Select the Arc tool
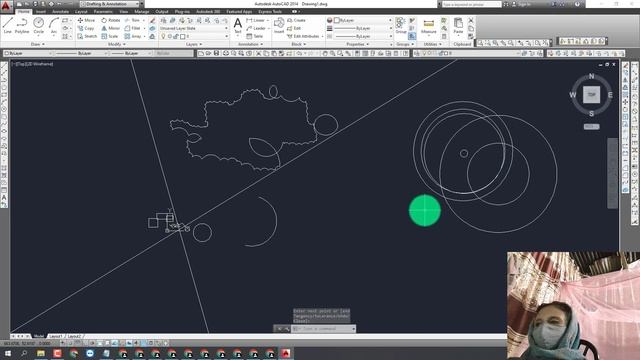 53,25
